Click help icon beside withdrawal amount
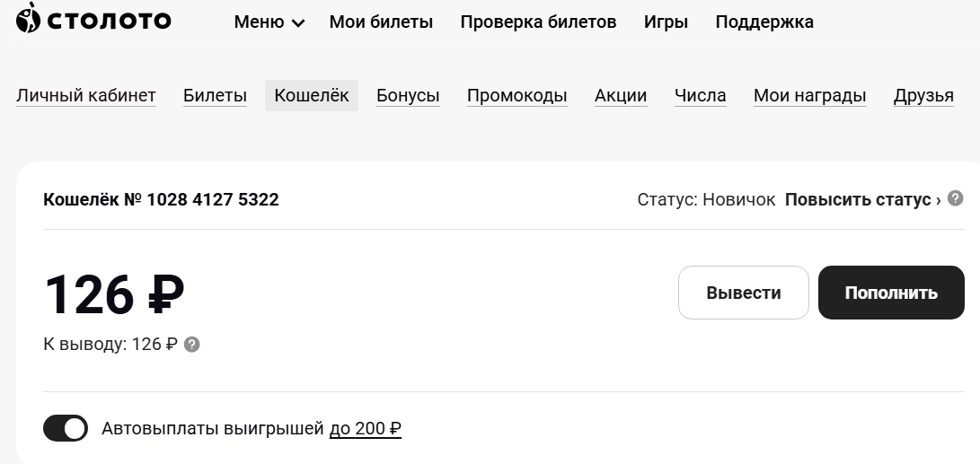The image size is (980, 464). (192, 344)
